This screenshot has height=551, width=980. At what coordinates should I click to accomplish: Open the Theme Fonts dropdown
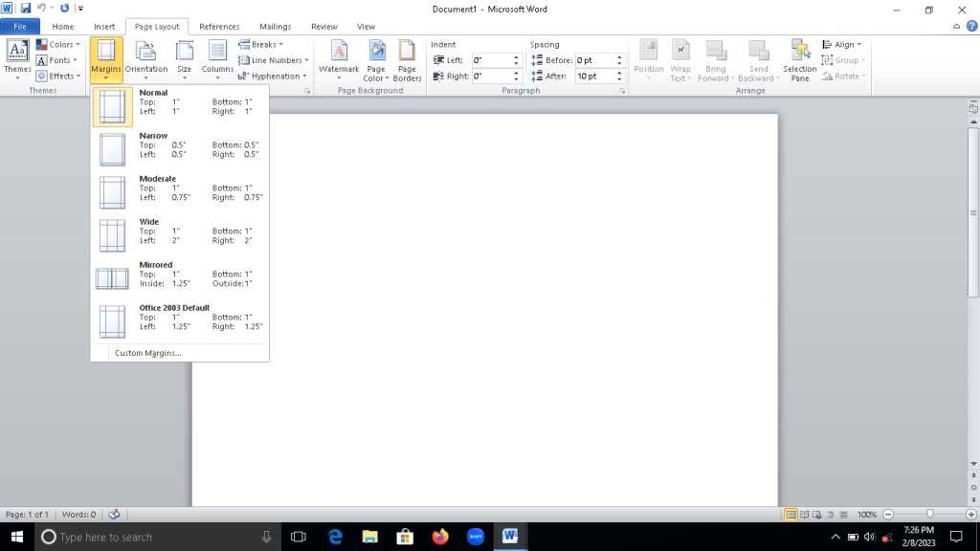(x=56, y=60)
